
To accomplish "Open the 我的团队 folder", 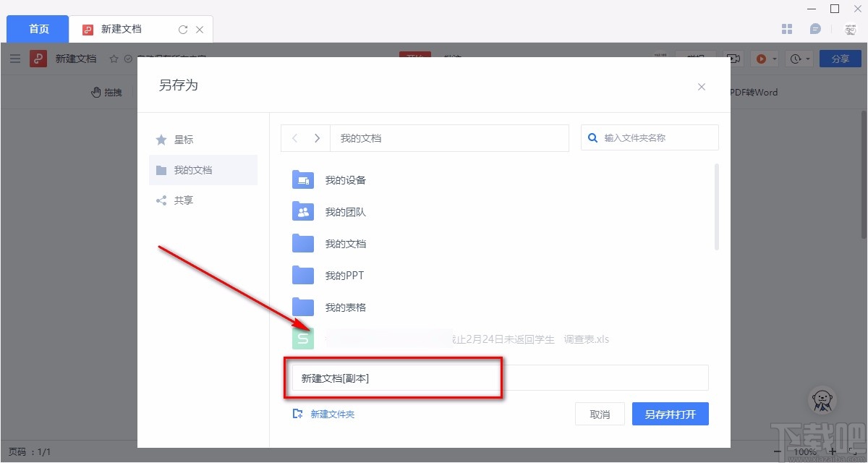I will point(345,212).
